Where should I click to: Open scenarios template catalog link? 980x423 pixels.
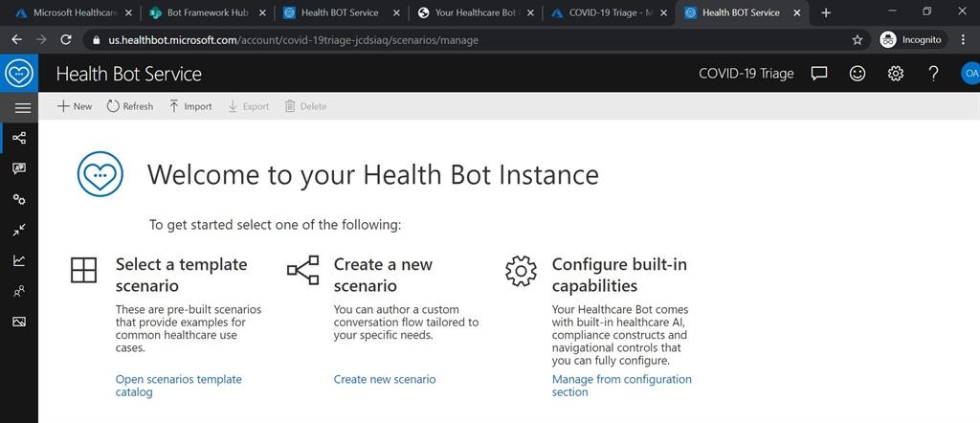pos(179,386)
